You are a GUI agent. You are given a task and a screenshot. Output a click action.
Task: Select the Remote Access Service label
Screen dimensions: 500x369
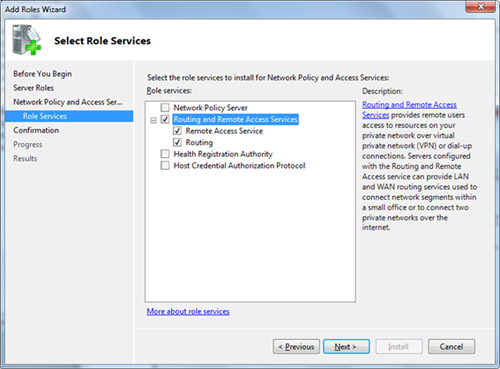pyautogui.click(x=224, y=131)
